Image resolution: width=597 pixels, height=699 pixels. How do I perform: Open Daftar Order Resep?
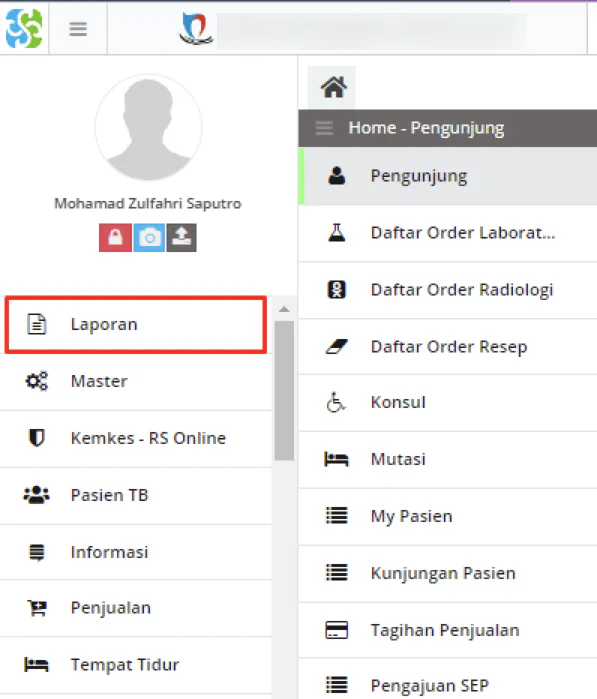pyautogui.click(x=448, y=347)
